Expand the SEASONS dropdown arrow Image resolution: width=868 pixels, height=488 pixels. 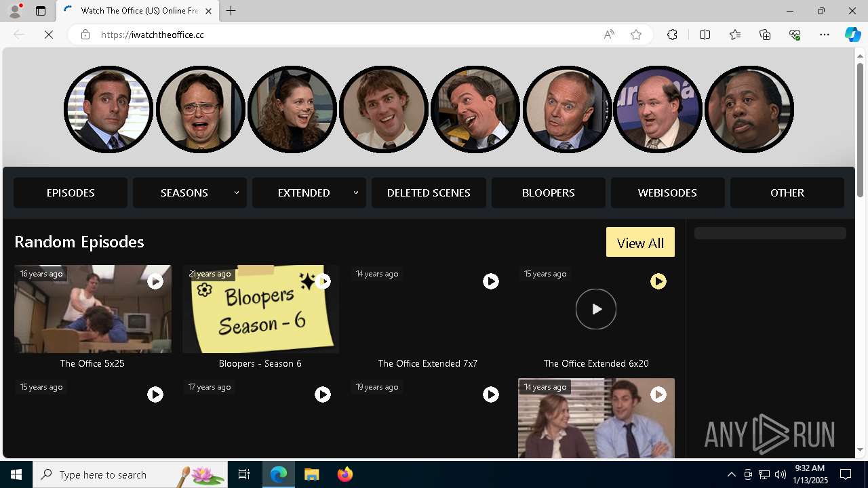click(237, 192)
